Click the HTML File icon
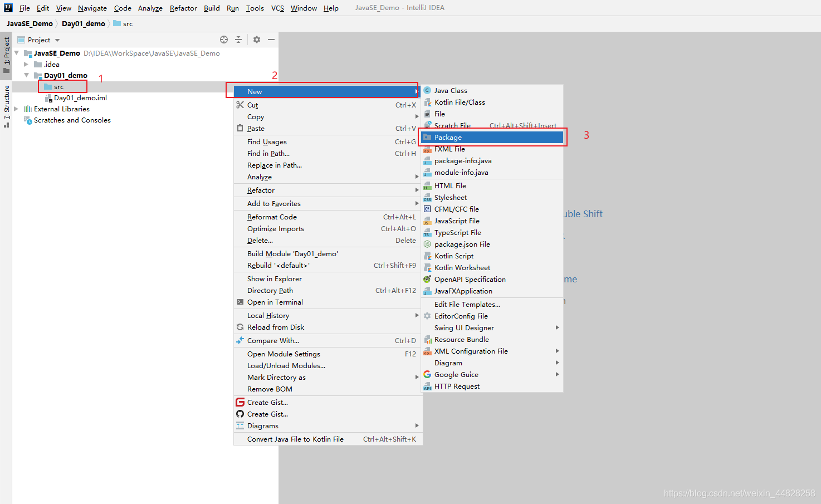Viewport: 821px width, 504px height. coord(427,185)
